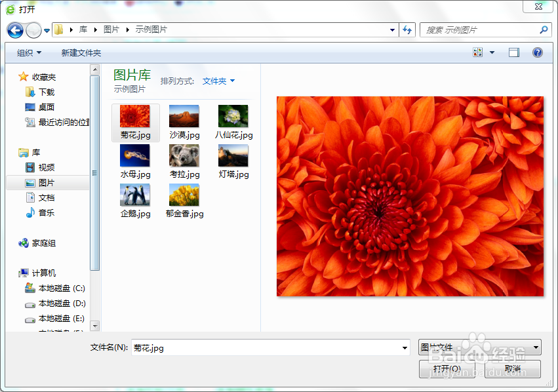Expand the arrow after 图片 in address bar
This screenshot has height=392, width=558.
127,30
